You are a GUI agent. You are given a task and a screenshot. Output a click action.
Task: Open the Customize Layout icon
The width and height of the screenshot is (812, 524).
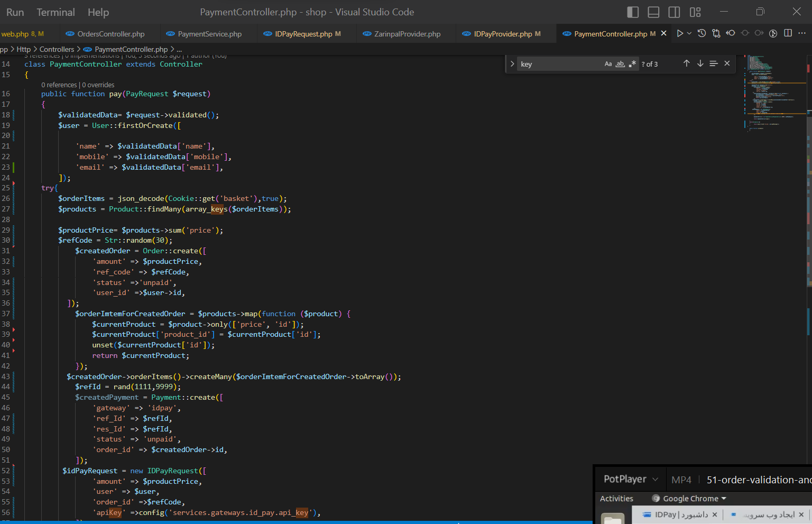coord(695,12)
